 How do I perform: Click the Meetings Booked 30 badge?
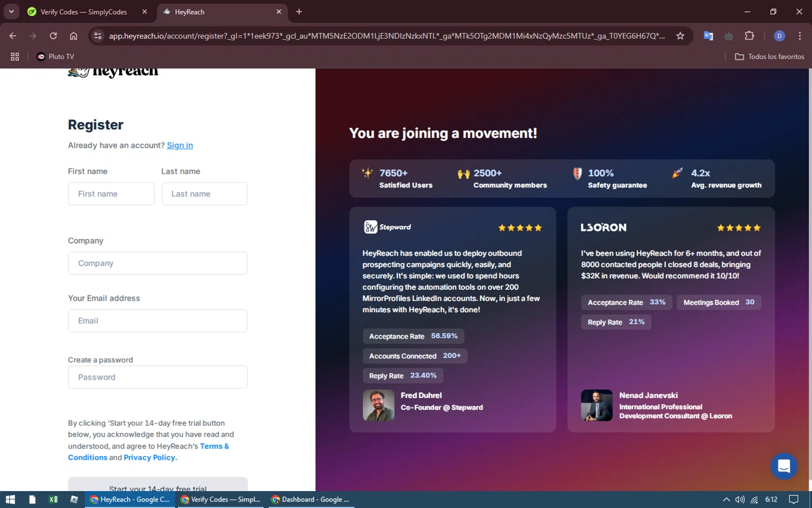pyautogui.click(x=719, y=302)
